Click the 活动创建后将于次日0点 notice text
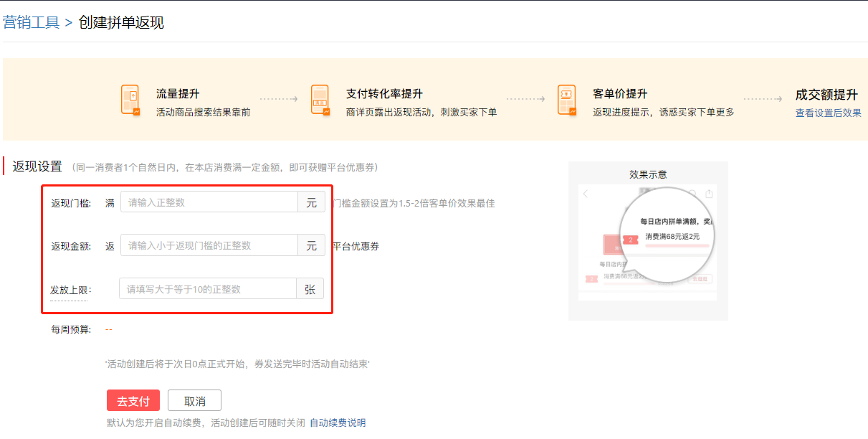Screen dimensions: 868x439 click(x=237, y=364)
